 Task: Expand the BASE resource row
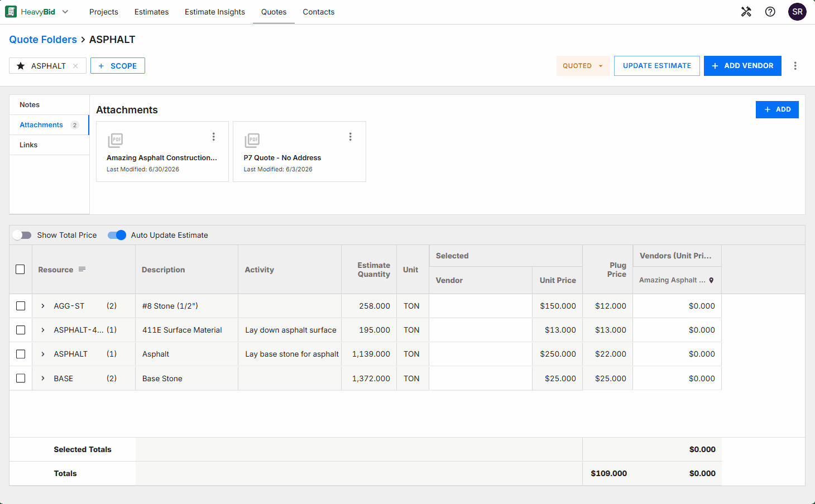(43, 378)
